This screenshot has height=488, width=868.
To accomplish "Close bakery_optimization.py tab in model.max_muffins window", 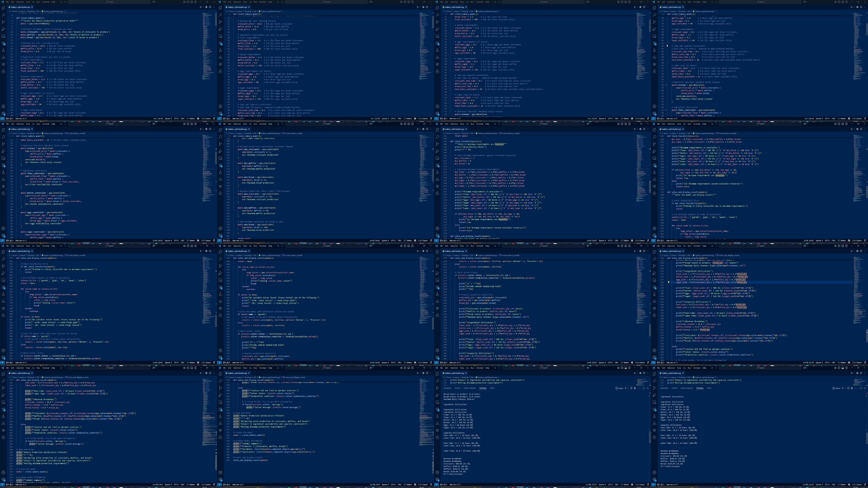I will pos(249,129).
